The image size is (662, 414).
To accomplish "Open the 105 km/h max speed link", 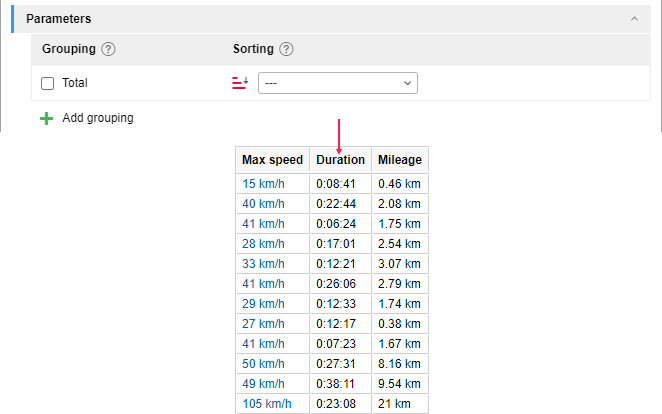I will click(266, 404).
